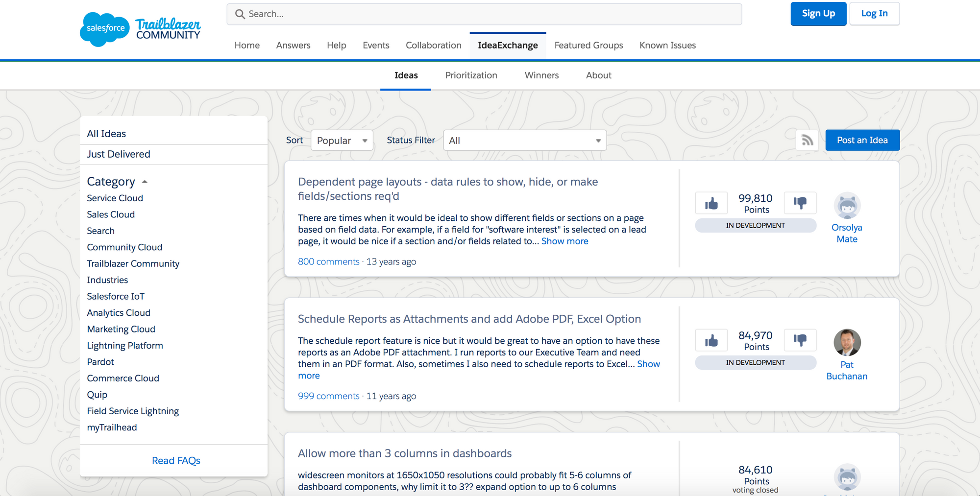
Task: Filter by Trailblazer Community category
Action: pos(133,264)
